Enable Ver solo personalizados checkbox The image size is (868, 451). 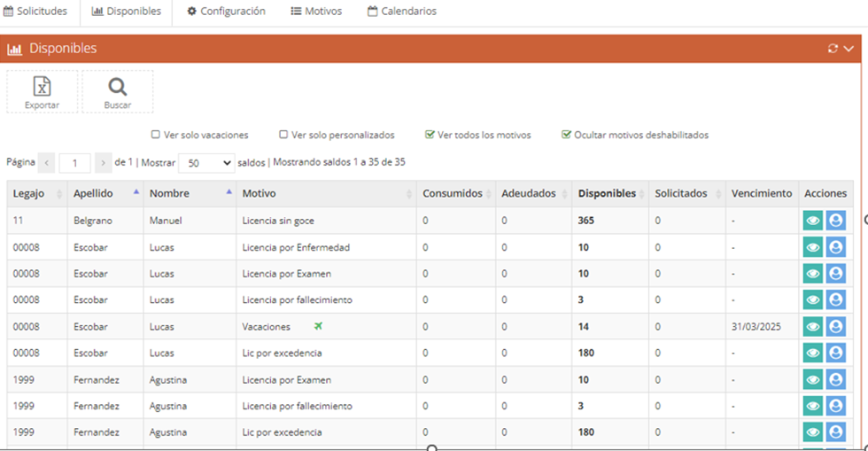click(283, 135)
